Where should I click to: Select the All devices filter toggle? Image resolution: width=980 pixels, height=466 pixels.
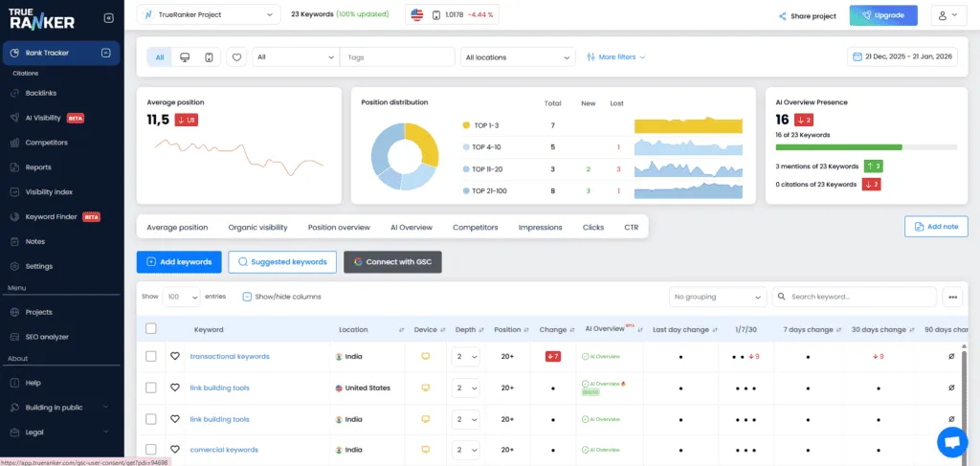(160, 56)
